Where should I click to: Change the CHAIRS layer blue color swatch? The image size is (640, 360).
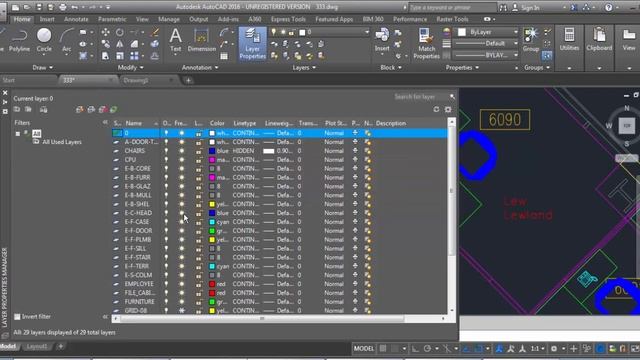tap(212, 151)
